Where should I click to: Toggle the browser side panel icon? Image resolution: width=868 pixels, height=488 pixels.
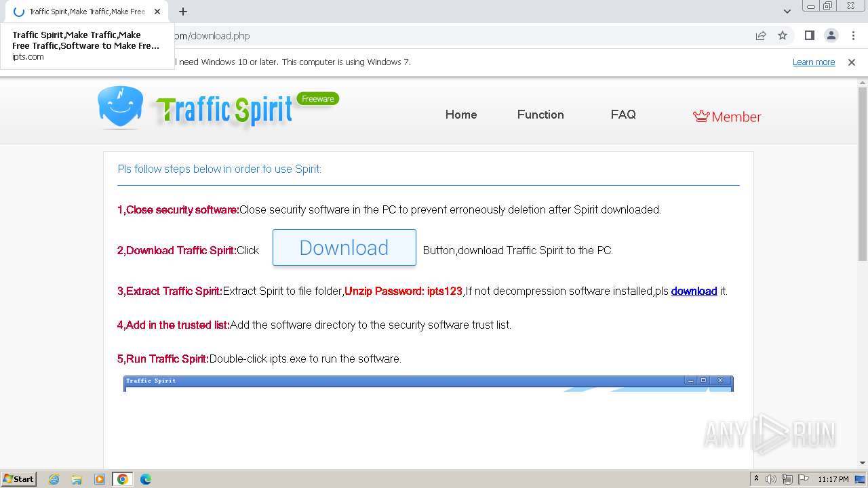pos(809,35)
